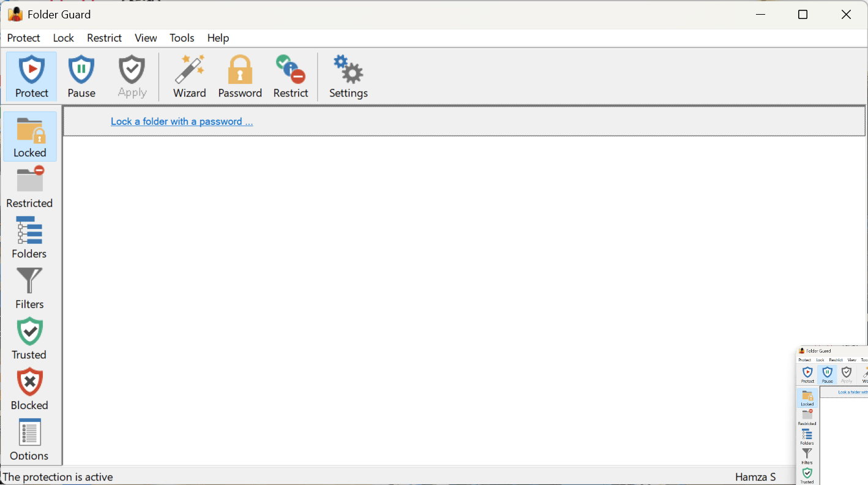
Task: Maximize the main Folder Guard window
Action: coord(803,15)
